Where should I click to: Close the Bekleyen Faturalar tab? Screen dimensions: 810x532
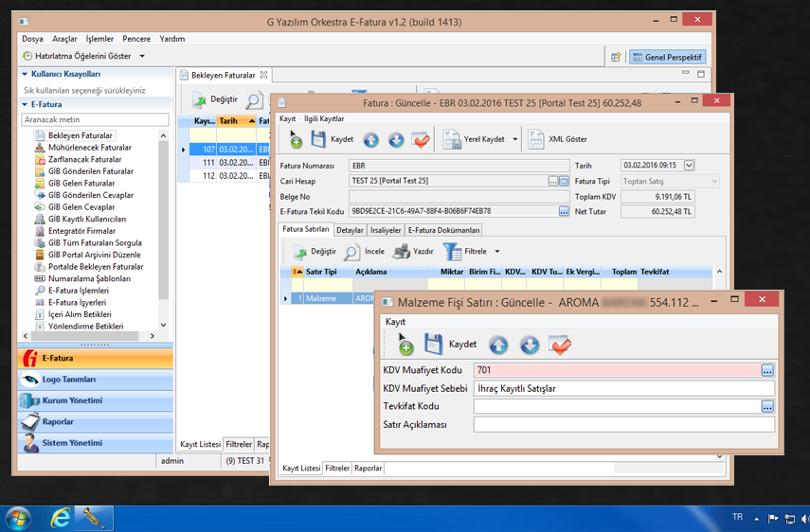[263, 75]
